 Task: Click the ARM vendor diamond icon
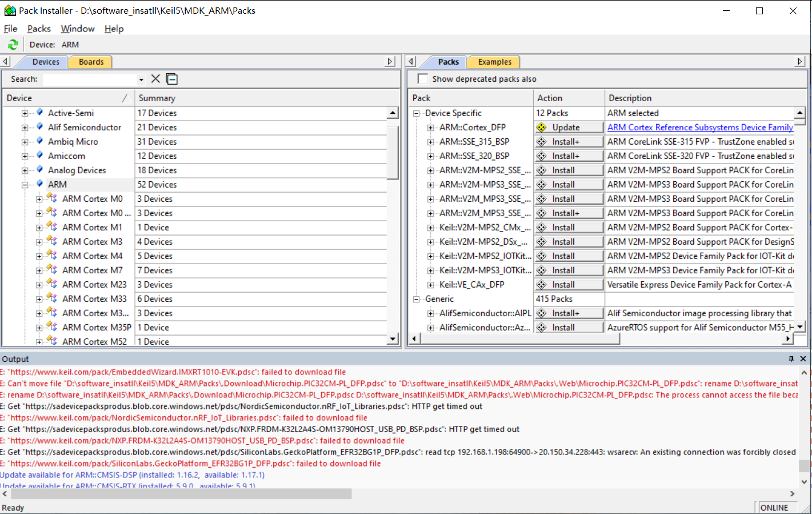click(39, 184)
